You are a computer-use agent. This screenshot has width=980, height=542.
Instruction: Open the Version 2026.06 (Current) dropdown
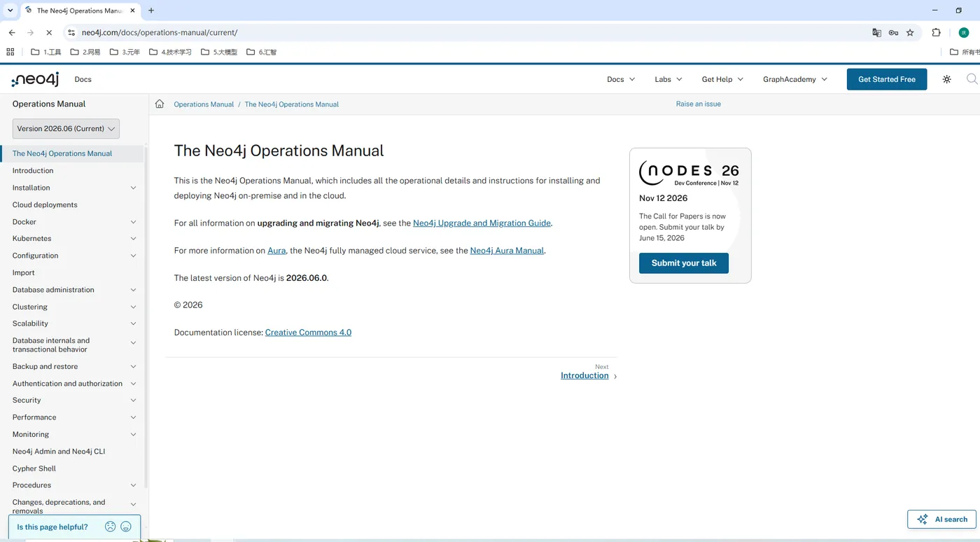[66, 129]
